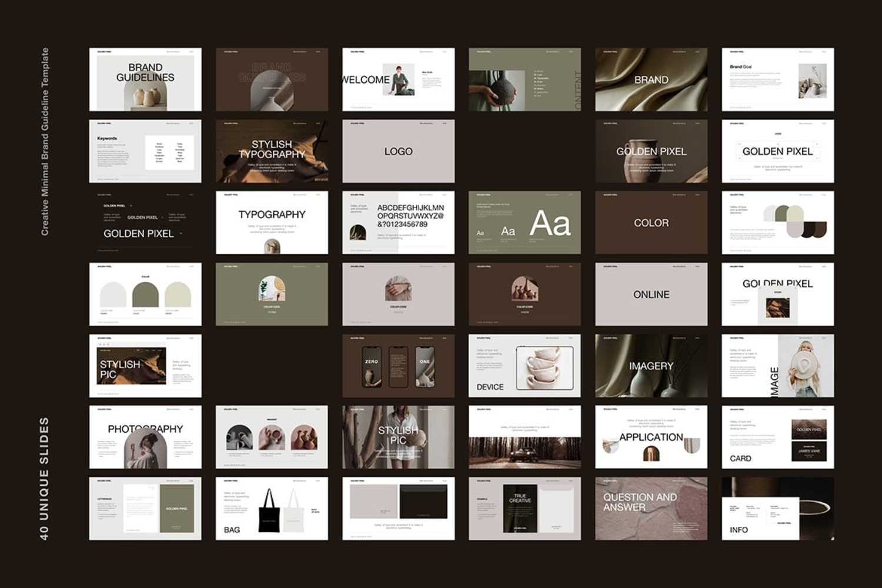Open the IMAGERY section slide
This screenshot has height=588, width=882.
(x=652, y=366)
